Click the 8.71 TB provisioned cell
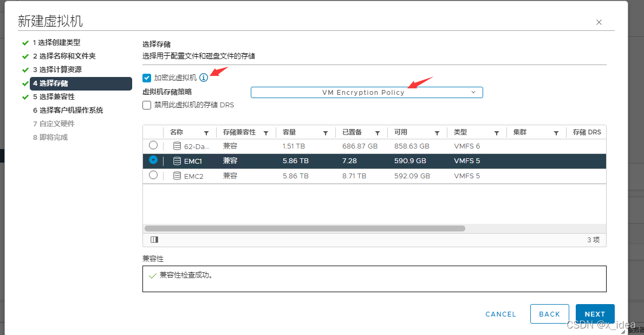Viewport: 644px width, 335px height. pyautogui.click(x=354, y=176)
